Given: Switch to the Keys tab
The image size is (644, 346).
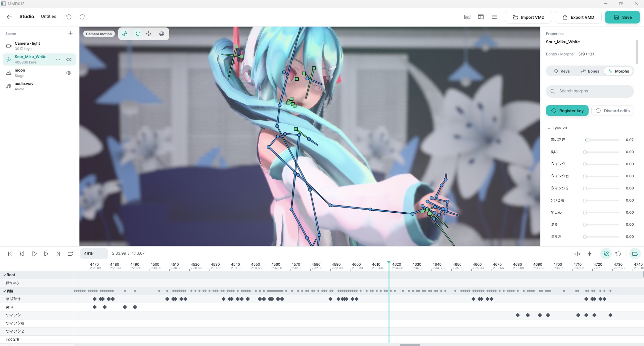Looking at the screenshot, I should pos(562,71).
